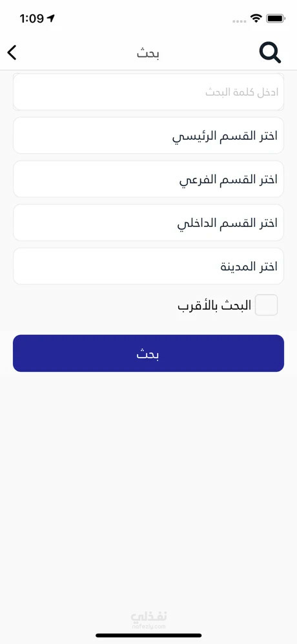Image resolution: width=297 pixels, height=644 pixels.
Task: Open the اختر القسم الداخلي dropdown
Action: pyautogui.click(x=148, y=222)
